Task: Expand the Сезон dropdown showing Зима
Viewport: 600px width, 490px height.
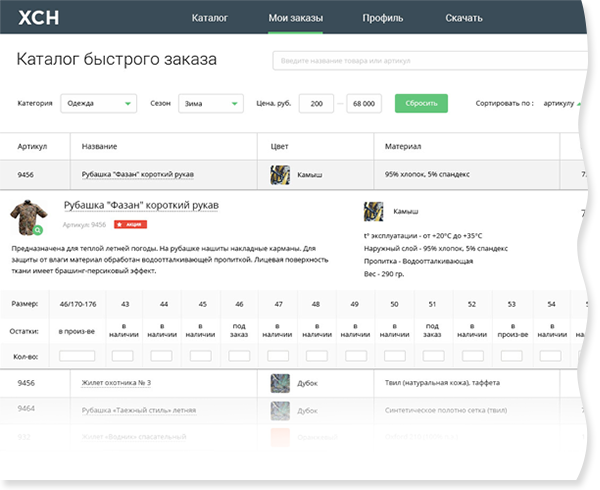Action: 211,103
